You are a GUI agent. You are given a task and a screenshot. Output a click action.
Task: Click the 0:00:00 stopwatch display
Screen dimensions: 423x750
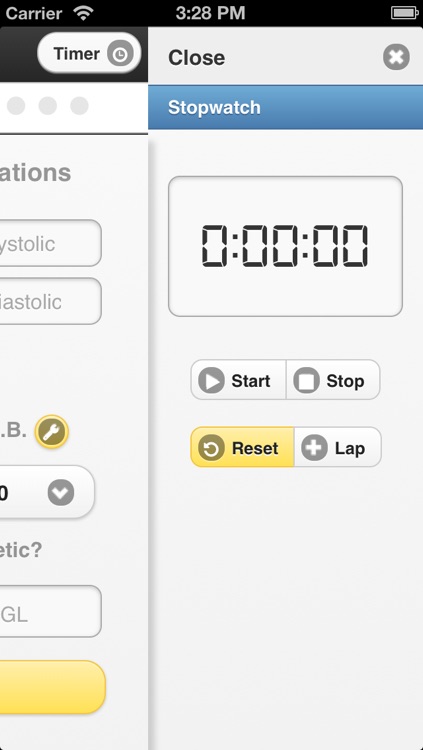coord(285,246)
